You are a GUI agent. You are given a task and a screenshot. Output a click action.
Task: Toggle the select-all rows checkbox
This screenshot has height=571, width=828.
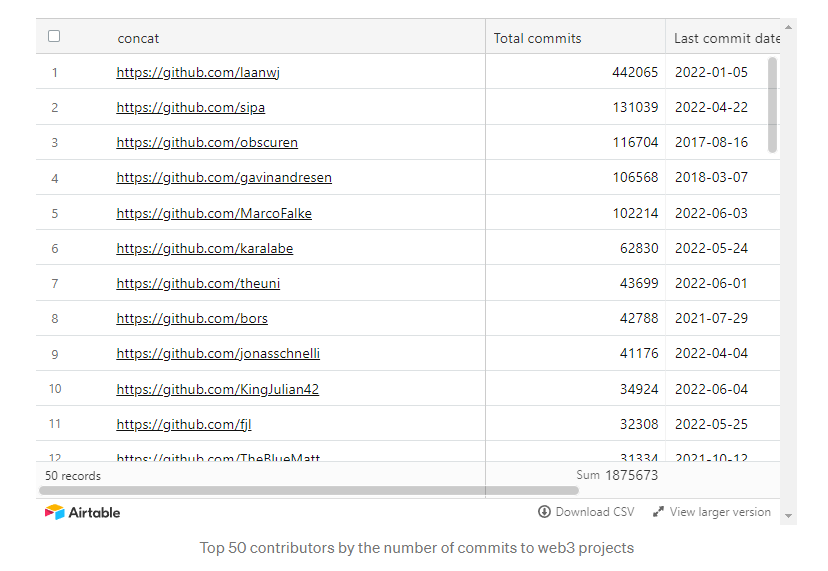[x=54, y=36]
